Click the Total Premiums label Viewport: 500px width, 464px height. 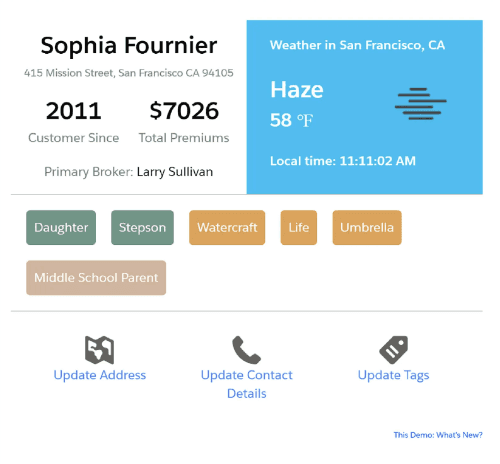(184, 138)
